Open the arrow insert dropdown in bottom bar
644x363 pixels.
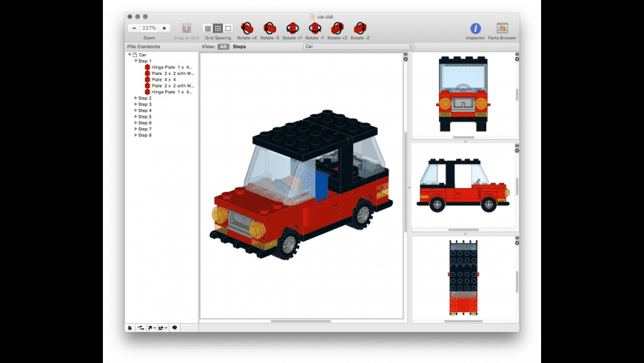(x=152, y=327)
